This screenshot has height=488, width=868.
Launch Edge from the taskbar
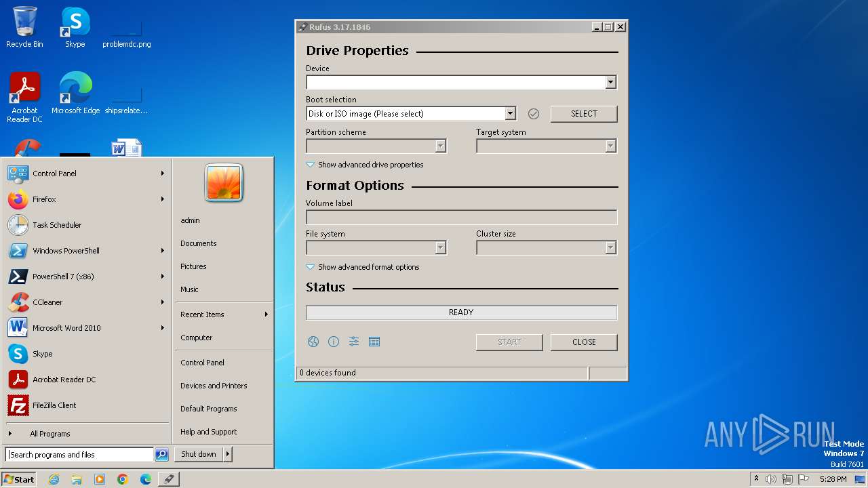(146, 479)
